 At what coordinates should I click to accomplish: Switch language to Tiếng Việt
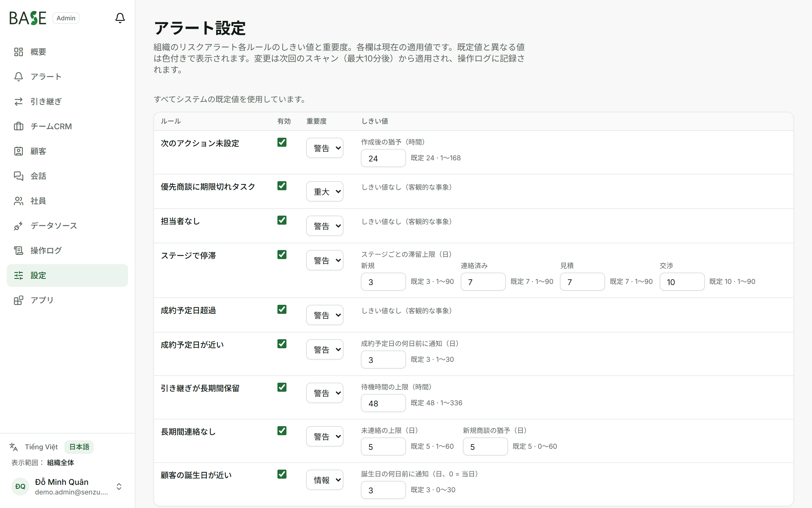[41, 447]
